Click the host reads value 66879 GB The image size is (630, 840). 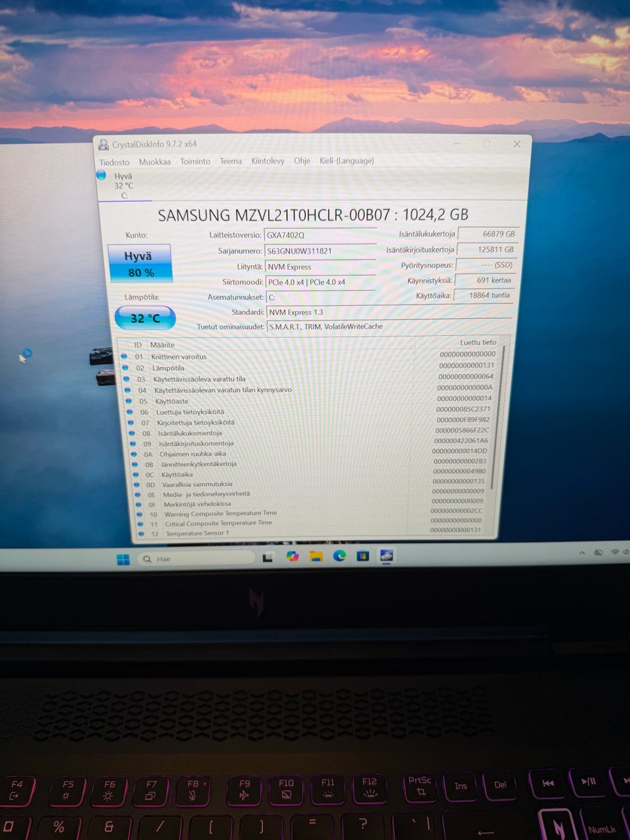tap(488, 234)
